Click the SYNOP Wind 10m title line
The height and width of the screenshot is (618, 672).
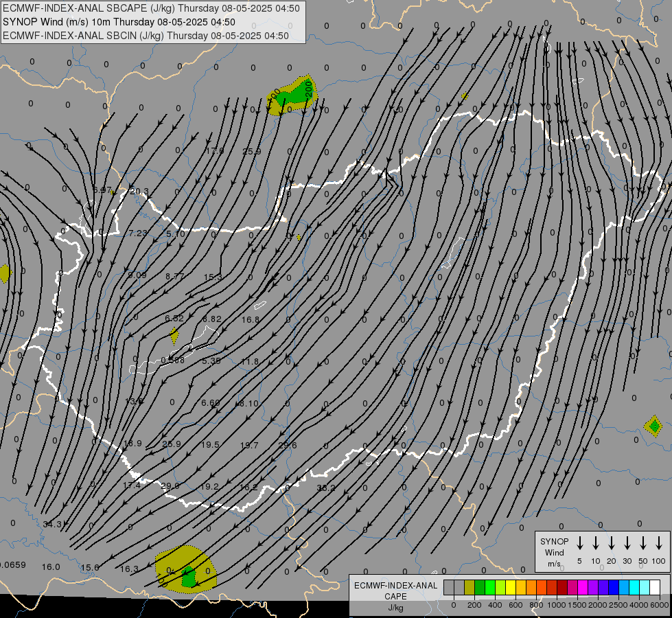tap(119, 22)
